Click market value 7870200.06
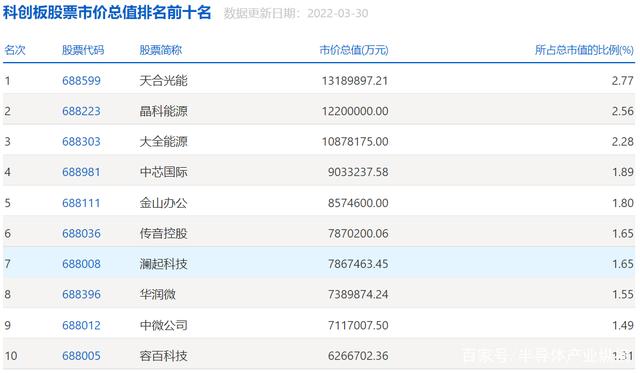The width and height of the screenshot is (640, 373). coord(358,233)
